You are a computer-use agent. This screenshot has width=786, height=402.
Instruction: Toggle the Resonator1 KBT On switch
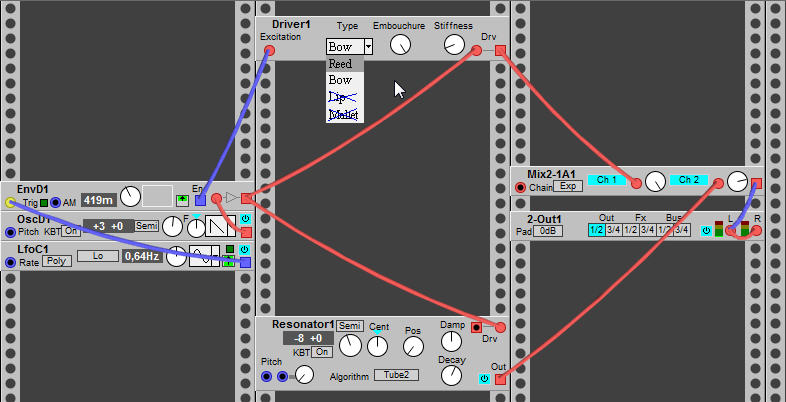pyautogui.click(x=322, y=352)
